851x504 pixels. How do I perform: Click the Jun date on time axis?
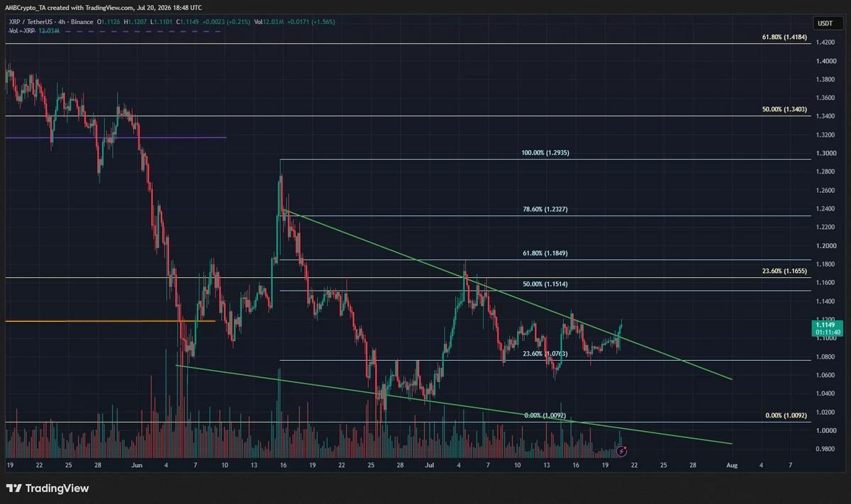tap(138, 465)
